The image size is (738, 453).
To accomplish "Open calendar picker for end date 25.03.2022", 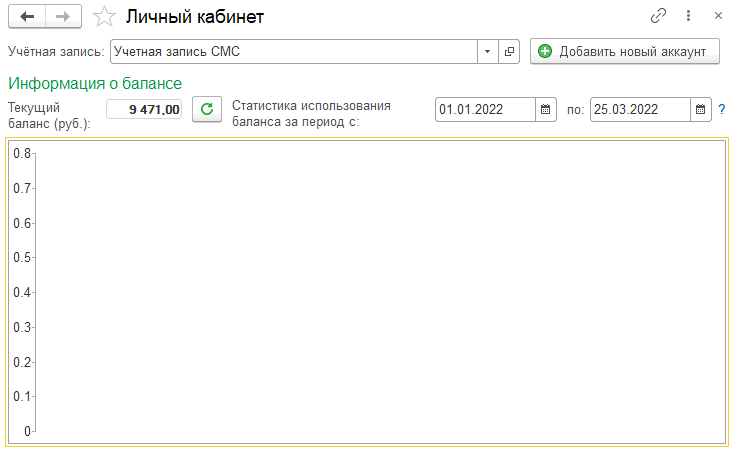I will [700, 109].
